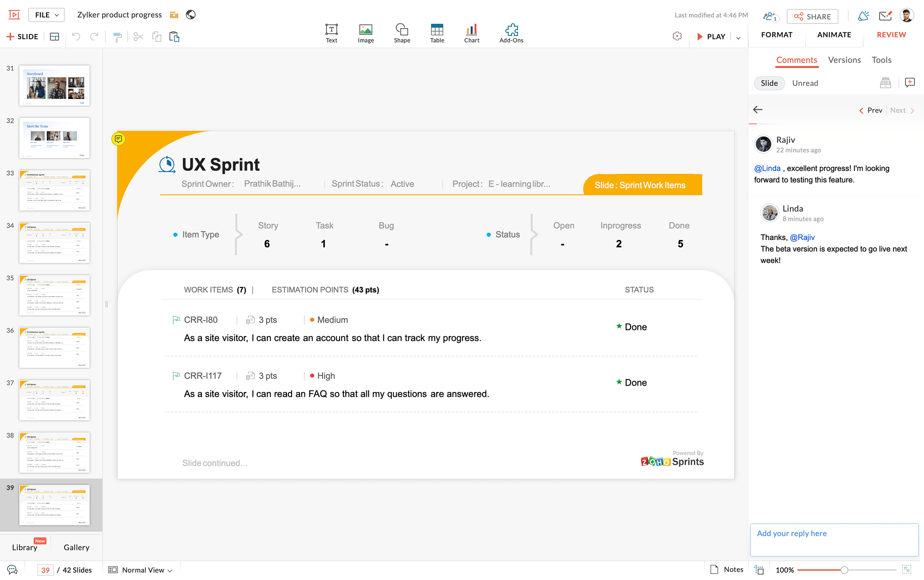924x580 pixels.
Task: Switch to the REVIEW tab
Action: click(x=891, y=35)
